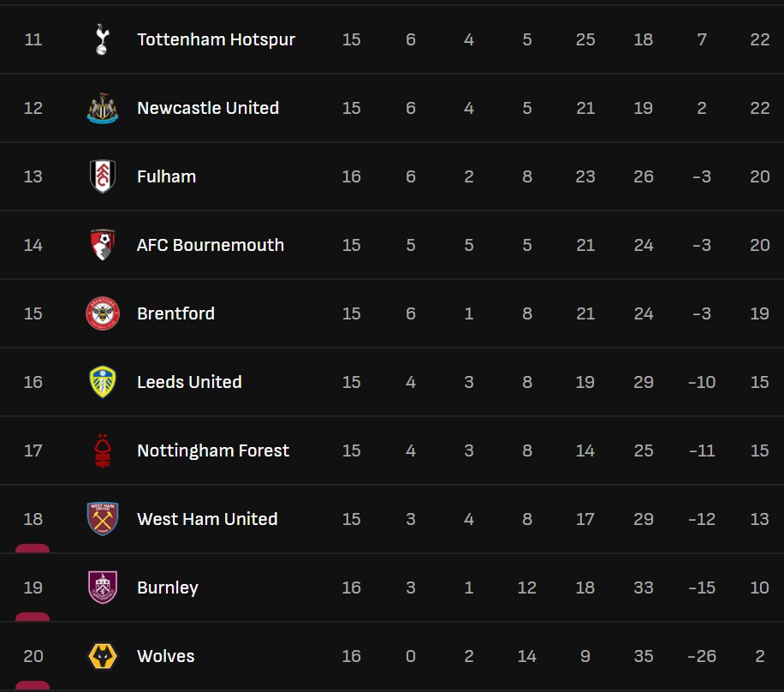The image size is (784, 692).
Task: Click the West Ham United crest
Action: click(x=103, y=519)
